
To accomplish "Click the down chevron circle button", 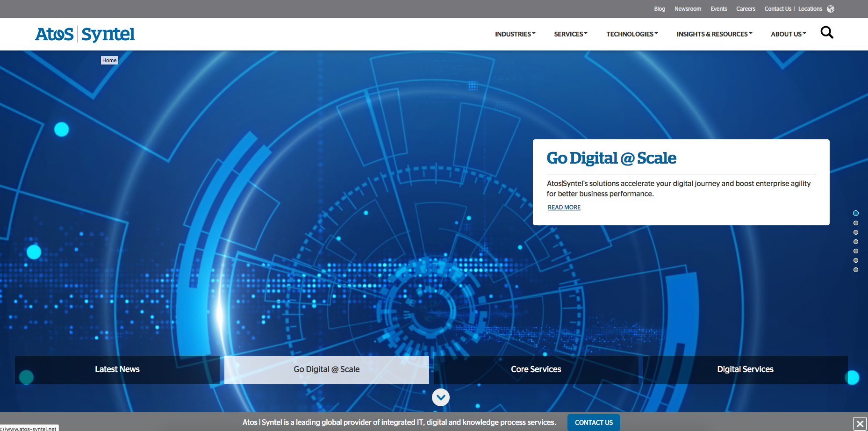I will (441, 397).
